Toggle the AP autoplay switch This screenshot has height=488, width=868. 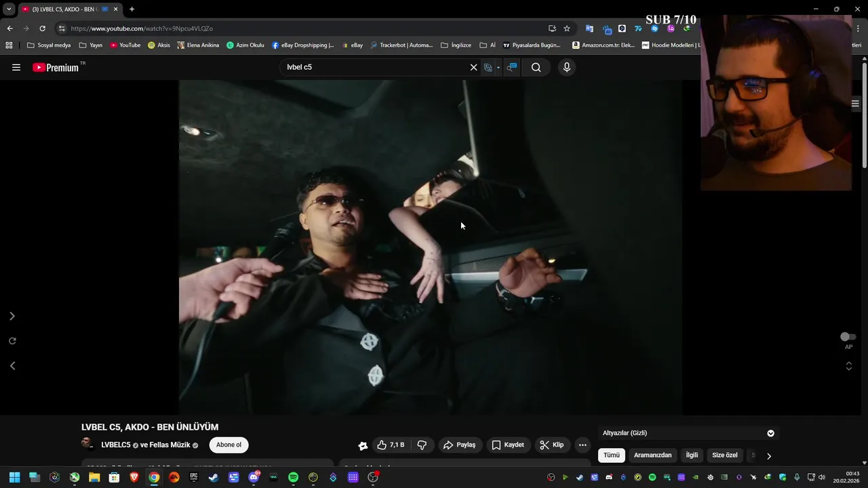tap(848, 337)
